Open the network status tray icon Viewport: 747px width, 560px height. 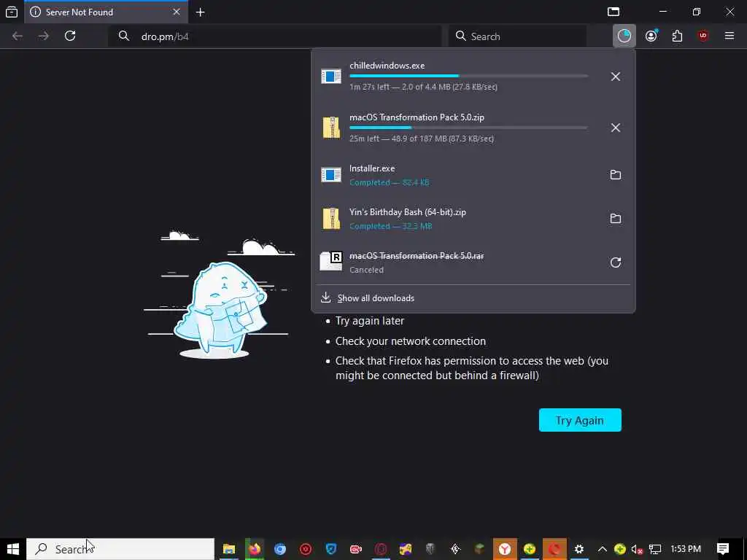pos(655,550)
